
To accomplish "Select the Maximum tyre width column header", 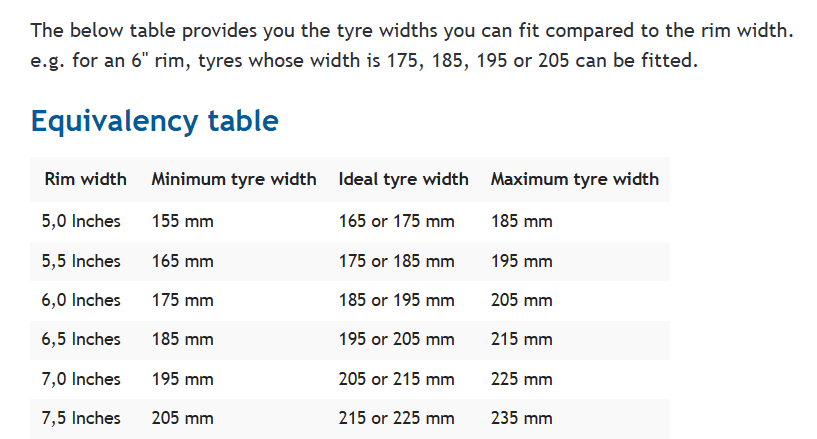I will click(x=574, y=179).
